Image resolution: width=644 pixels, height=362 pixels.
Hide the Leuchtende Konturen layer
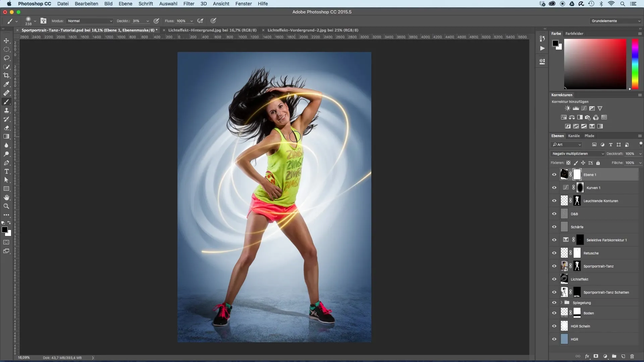tap(554, 200)
